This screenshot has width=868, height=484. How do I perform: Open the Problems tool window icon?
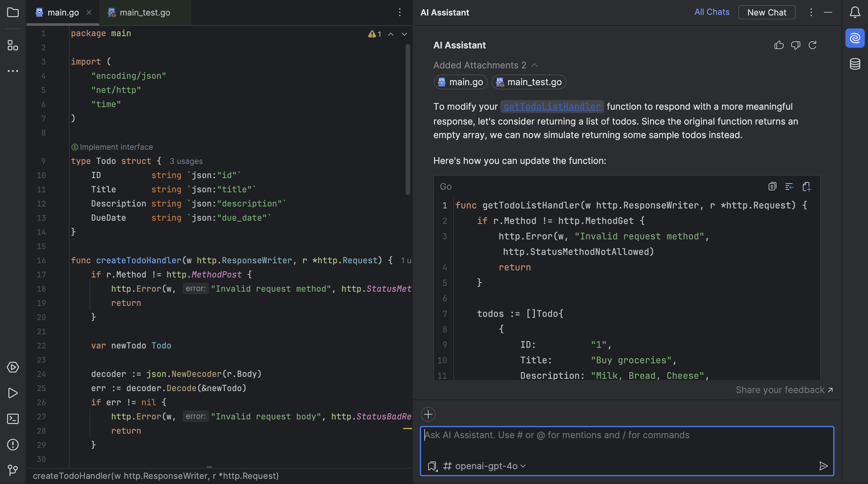tap(13, 445)
